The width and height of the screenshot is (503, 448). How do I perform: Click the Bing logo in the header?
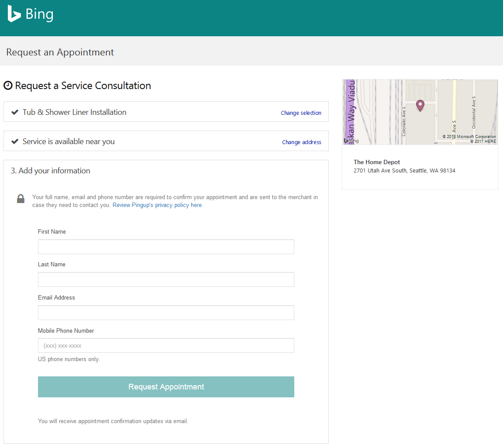coord(31,14)
